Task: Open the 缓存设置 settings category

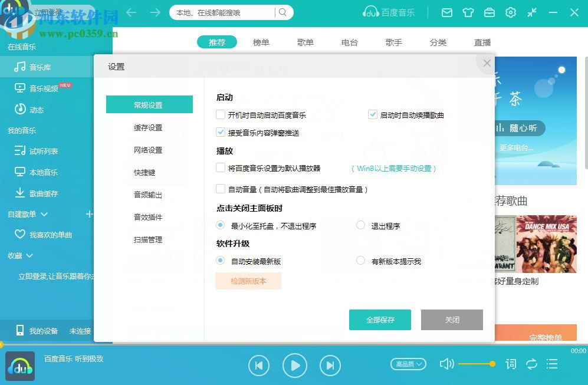Action: tap(149, 127)
